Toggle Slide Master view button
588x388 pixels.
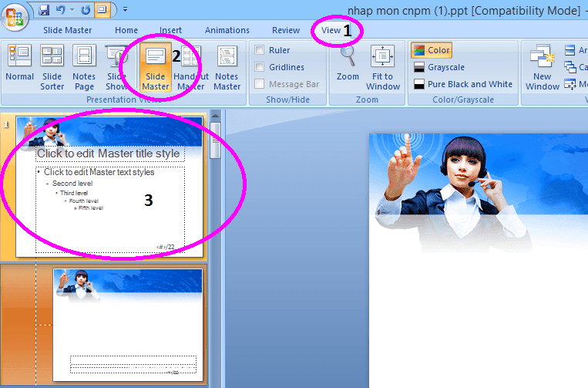(x=156, y=68)
